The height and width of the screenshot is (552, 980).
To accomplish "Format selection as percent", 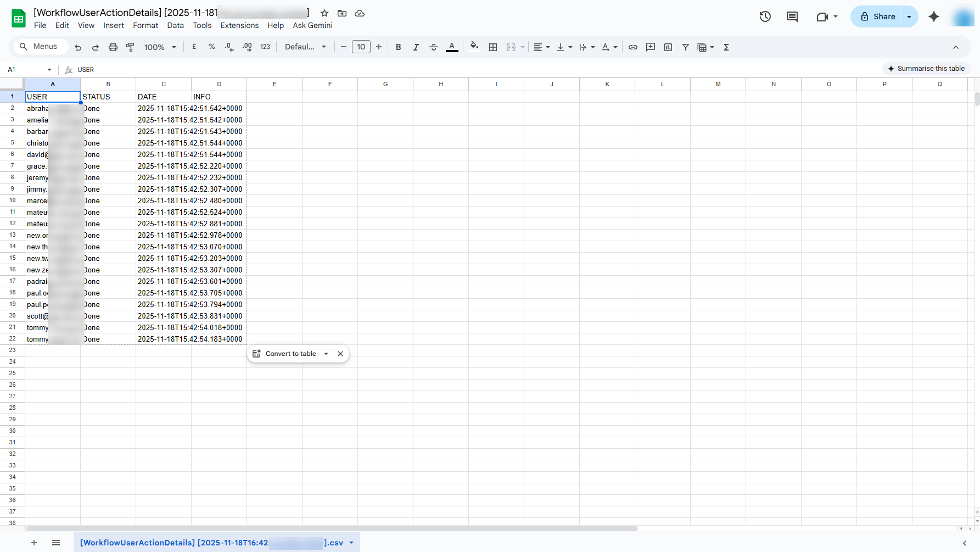I will pos(212,47).
